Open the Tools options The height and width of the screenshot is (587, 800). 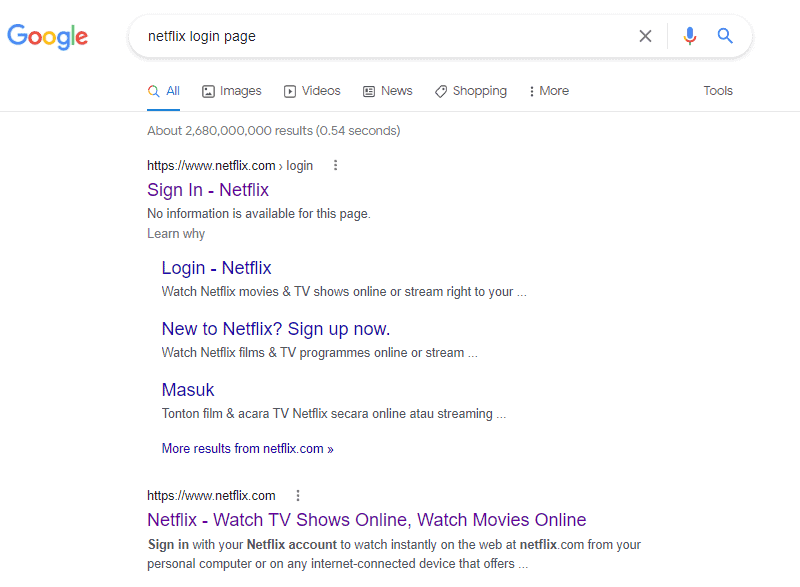(x=718, y=91)
